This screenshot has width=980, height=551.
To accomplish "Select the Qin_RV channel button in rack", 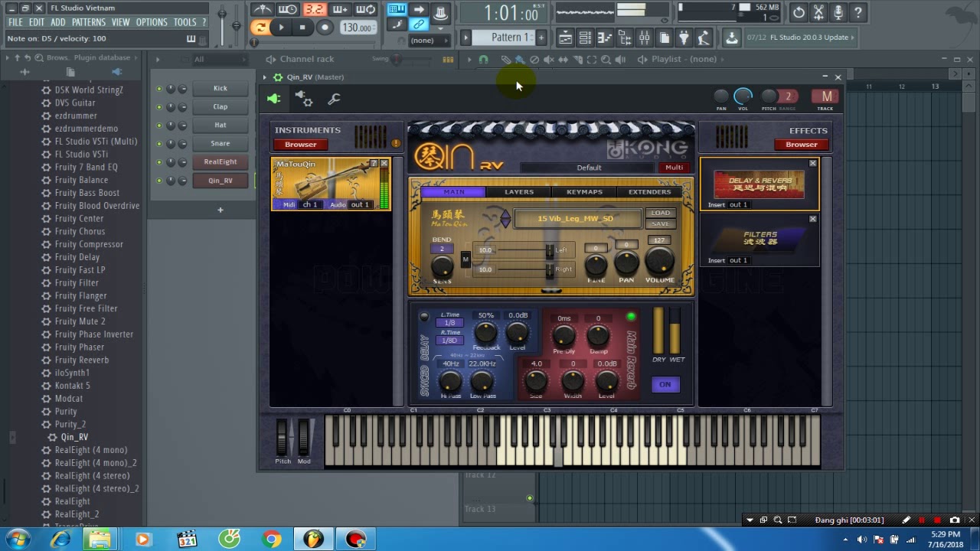I will tap(220, 181).
